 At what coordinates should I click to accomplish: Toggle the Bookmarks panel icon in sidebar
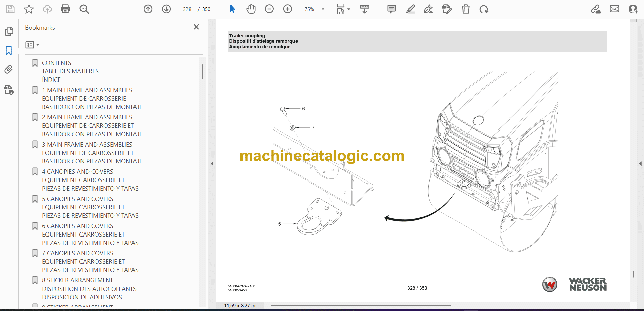coord(9,51)
